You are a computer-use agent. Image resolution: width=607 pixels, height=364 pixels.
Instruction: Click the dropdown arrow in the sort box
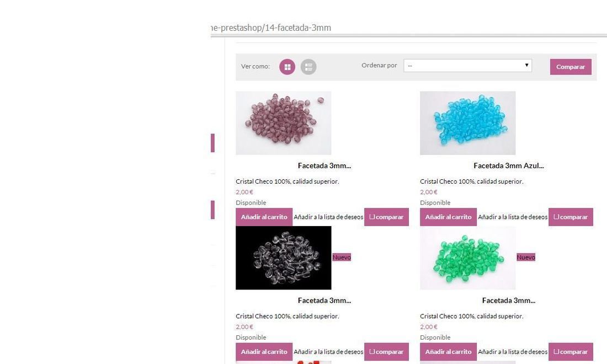(526, 65)
